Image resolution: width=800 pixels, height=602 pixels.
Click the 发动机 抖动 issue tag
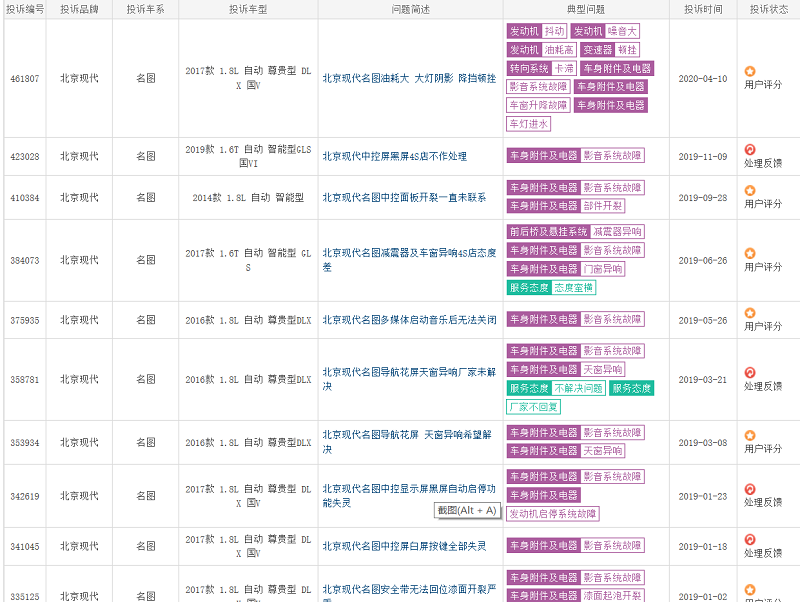pyautogui.click(x=536, y=31)
